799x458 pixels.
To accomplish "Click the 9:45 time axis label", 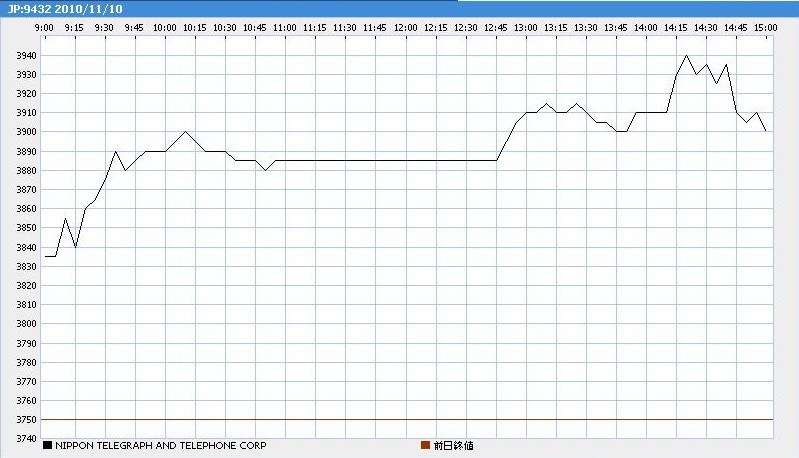I will pos(134,28).
